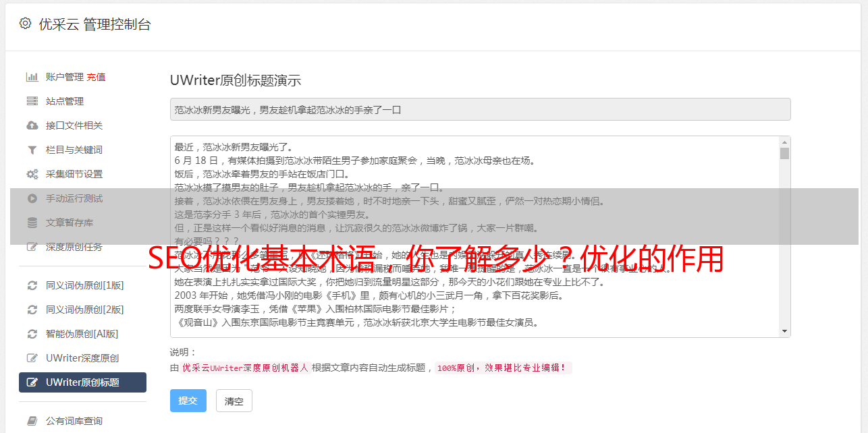Click inside the article content textarea
The width and height of the screenshot is (868, 433).
[475, 237]
